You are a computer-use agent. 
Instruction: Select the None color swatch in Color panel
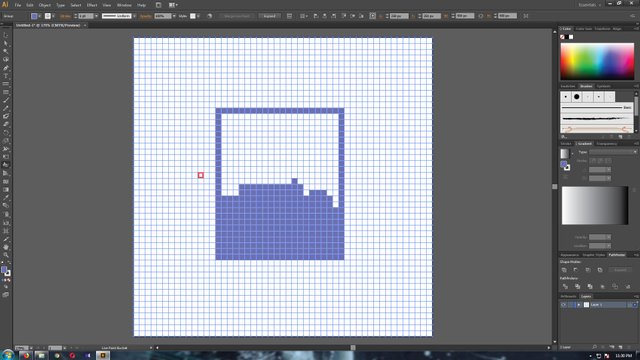[x=562, y=37]
